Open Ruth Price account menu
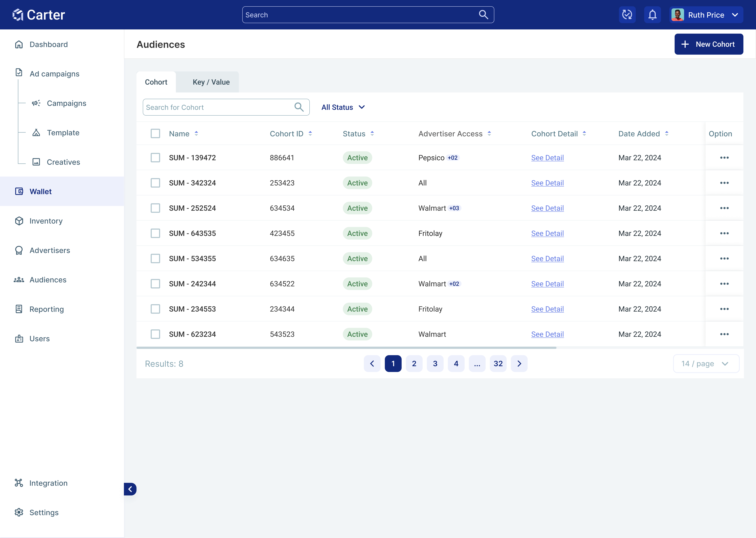Viewport: 756px width, 538px height. pos(706,15)
